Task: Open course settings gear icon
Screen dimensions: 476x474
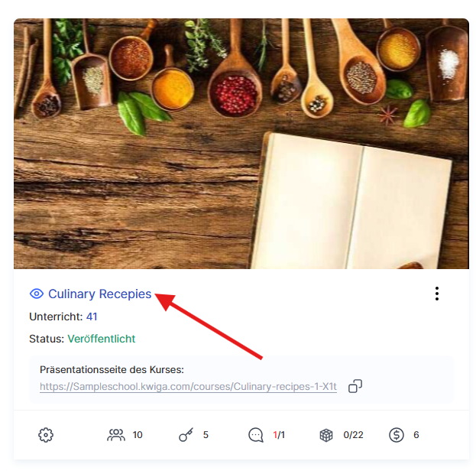Action: point(46,435)
